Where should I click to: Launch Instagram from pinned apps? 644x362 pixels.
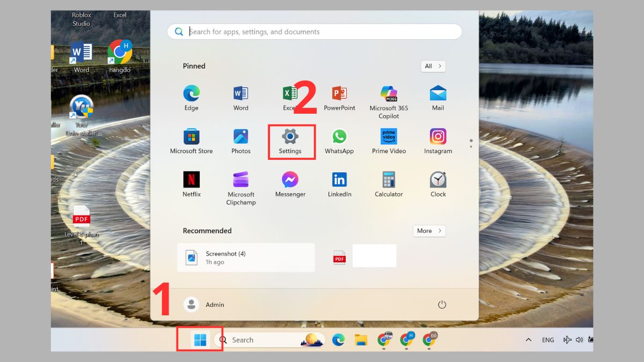point(438,142)
